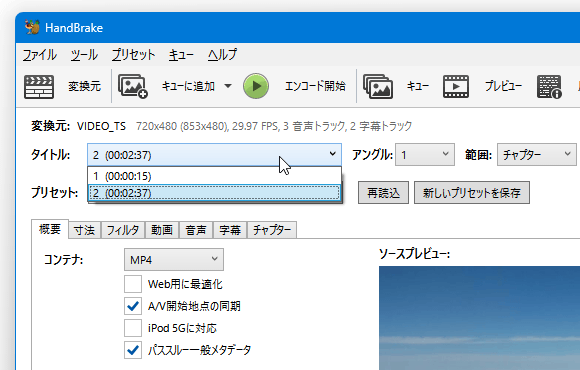Open the キュー menu

[x=181, y=55]
